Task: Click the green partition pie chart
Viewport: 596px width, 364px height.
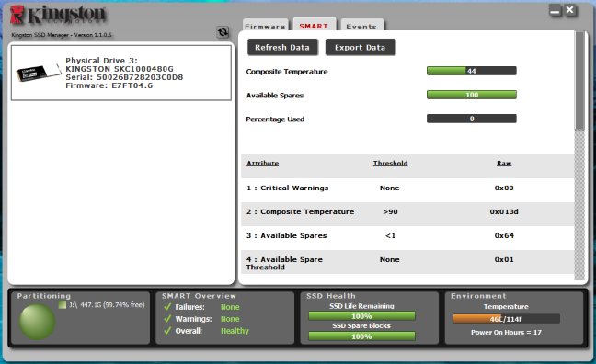Action: (37, 322)
